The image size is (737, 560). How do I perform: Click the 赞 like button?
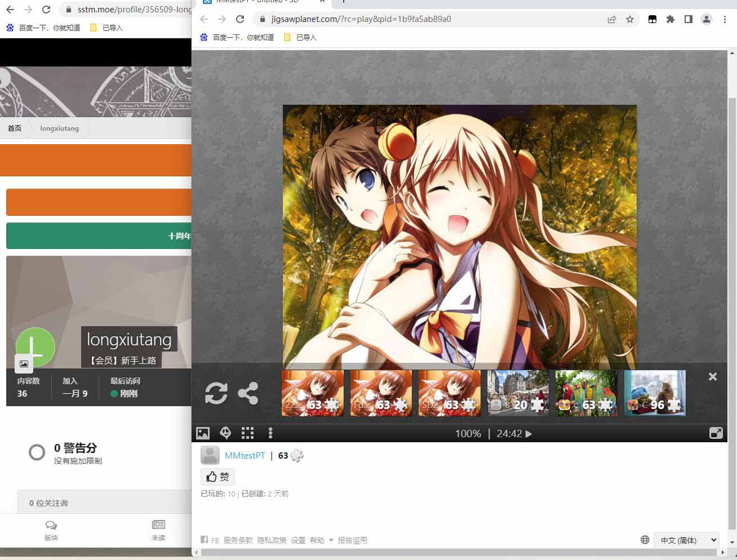pos(217,477)
